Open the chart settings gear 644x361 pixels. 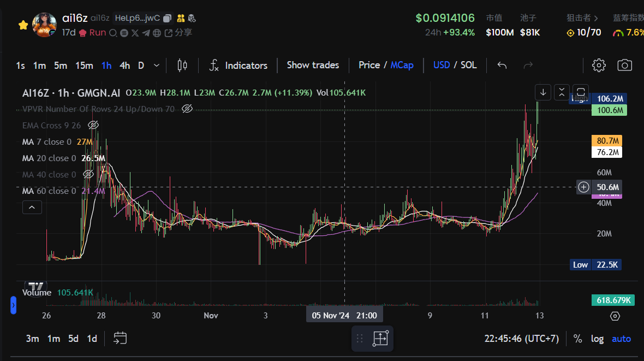pyautogui.click(x=599, y=65)
